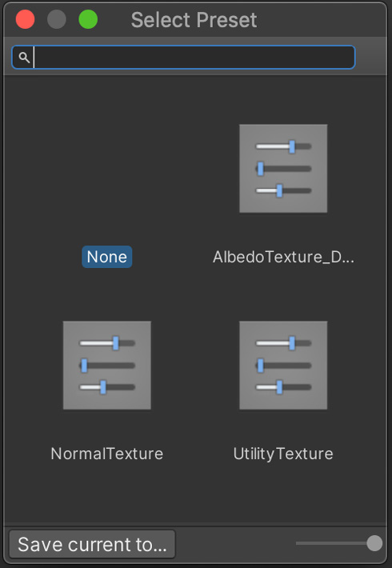Focus the preset search text field
Viewport: 392px width, 568px height.
point(183,58)
